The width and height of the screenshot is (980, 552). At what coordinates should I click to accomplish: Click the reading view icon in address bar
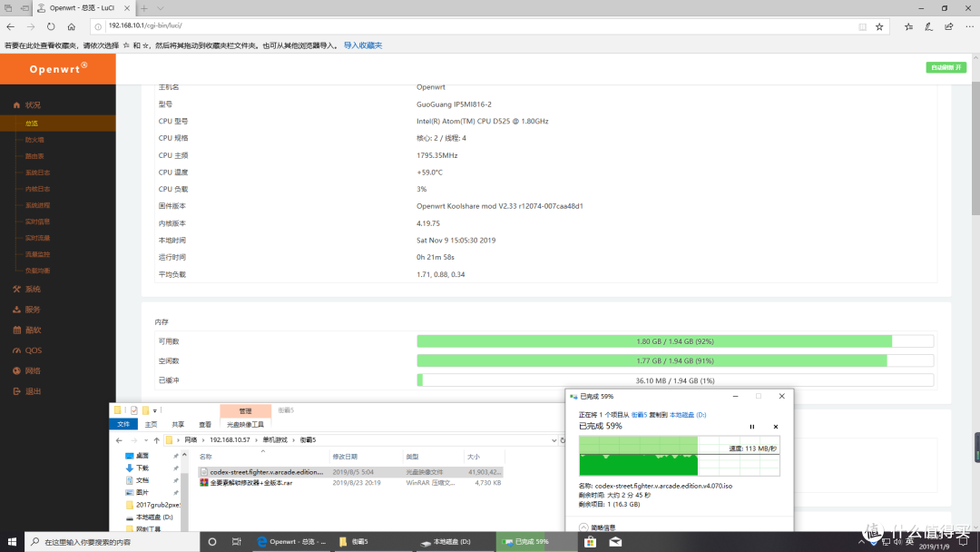coord(863,26)
